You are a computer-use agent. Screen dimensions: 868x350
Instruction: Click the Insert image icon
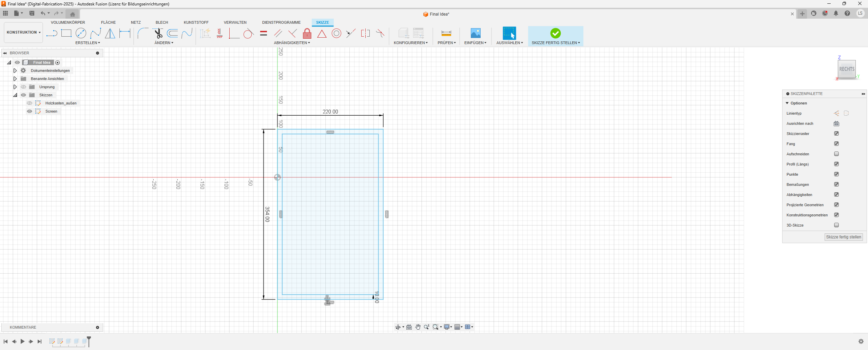(x=476, y=33)
